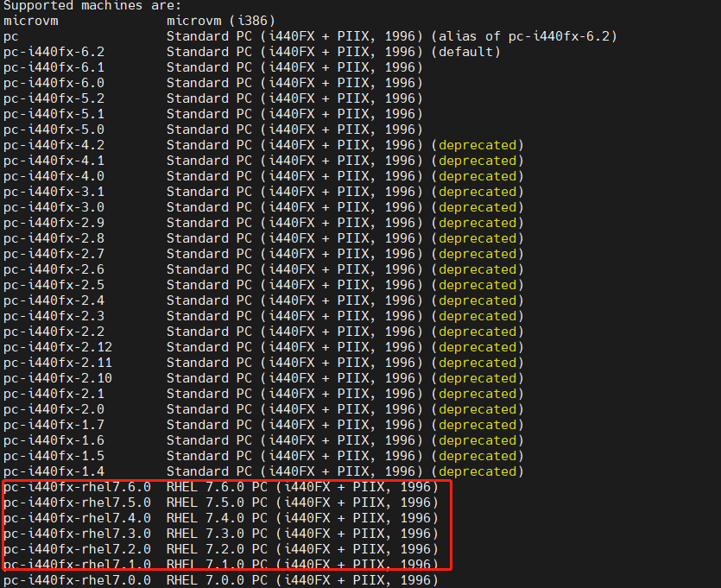Select the machine name pc-i440fx-2.10
Image resolution: width=721 pixels, height=588 pixels.
58,378
